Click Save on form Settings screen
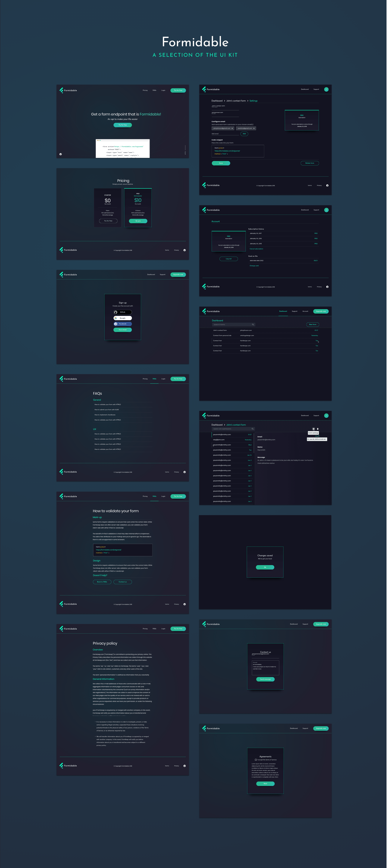 [x=221, y=163]
